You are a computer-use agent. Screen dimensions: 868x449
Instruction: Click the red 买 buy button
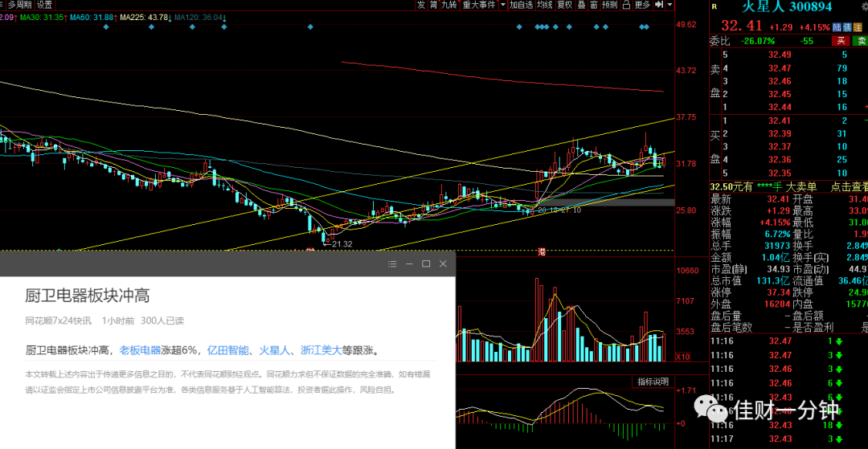tap(841, 41)
